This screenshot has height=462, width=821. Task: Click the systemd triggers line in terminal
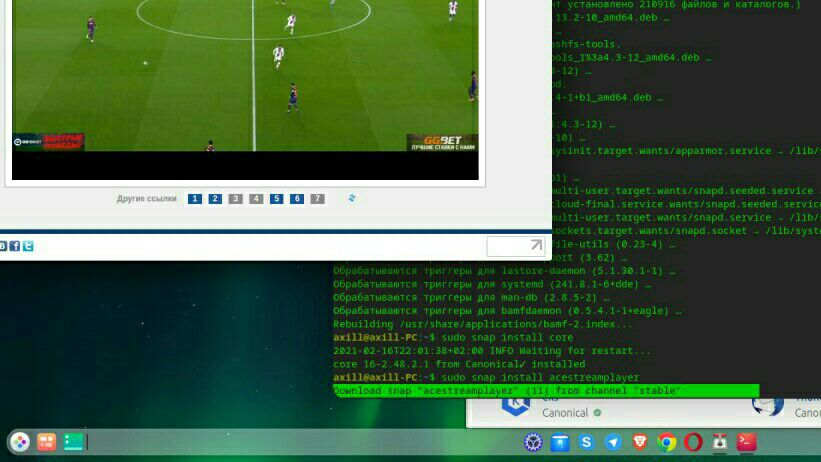point(492,284)
